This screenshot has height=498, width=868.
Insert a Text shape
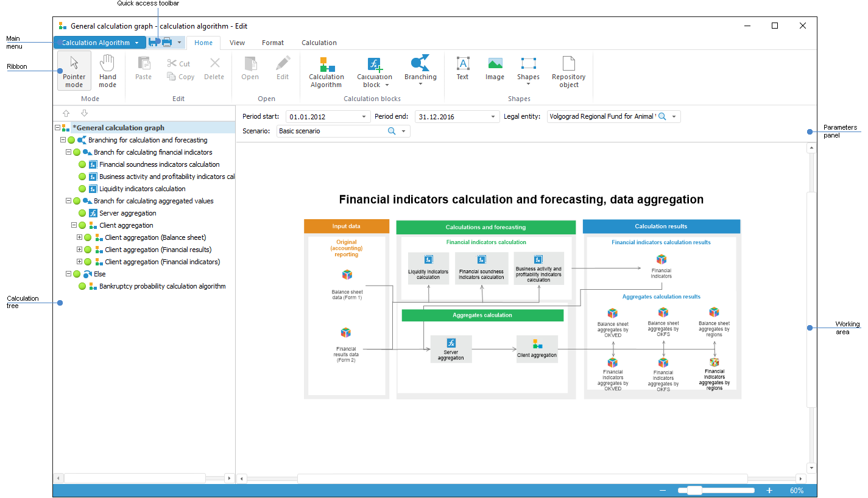(x=463, y=68)
